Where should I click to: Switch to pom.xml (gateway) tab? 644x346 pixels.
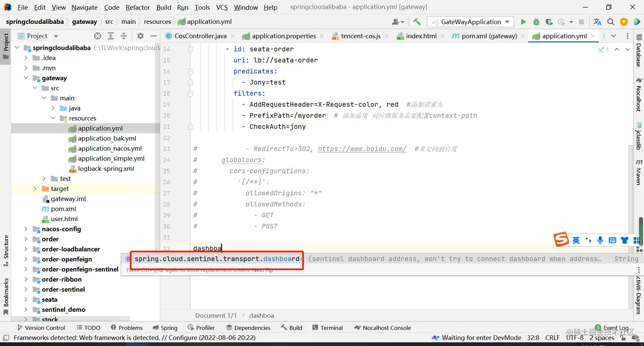[x=489, y=36]
